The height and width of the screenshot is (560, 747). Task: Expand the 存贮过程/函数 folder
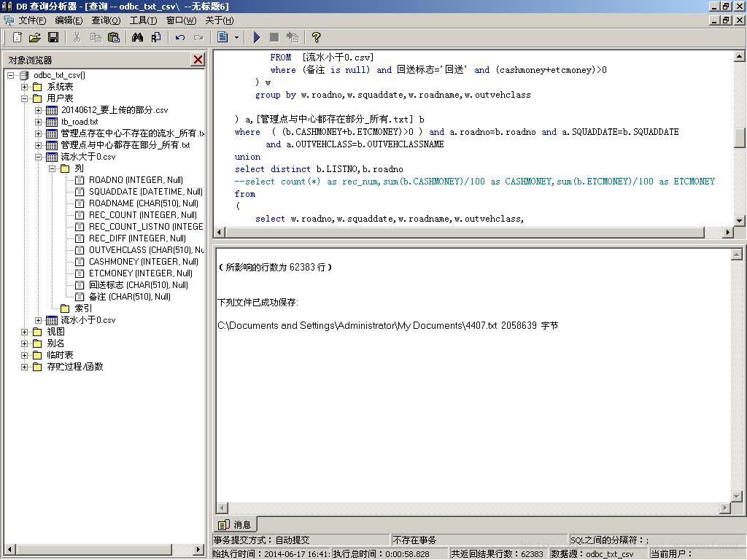click(24, 367)
